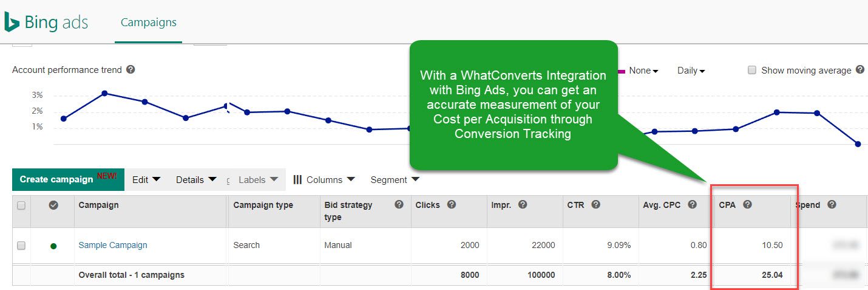Check the Sample Campaign row checkbox
This screenshot has height=290, width=868.
[21, 246]
